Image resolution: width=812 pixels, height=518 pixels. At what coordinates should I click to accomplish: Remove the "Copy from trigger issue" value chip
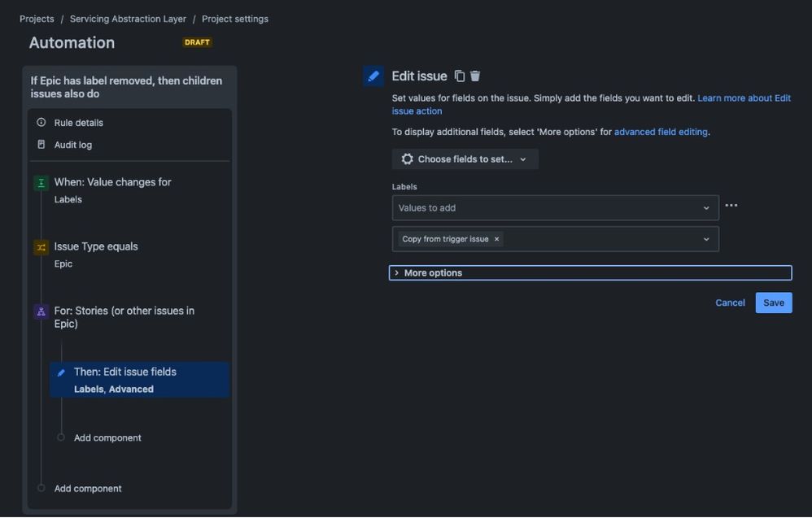496,239
